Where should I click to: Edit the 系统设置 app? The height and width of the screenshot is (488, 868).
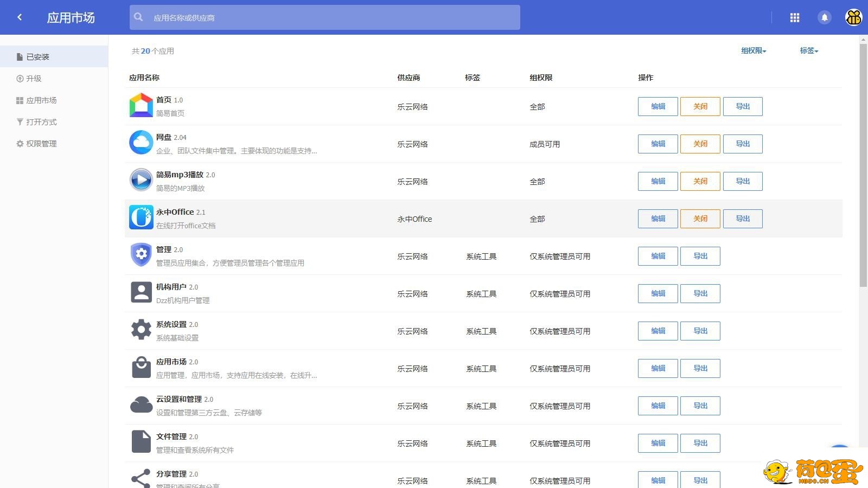[658, 331]
